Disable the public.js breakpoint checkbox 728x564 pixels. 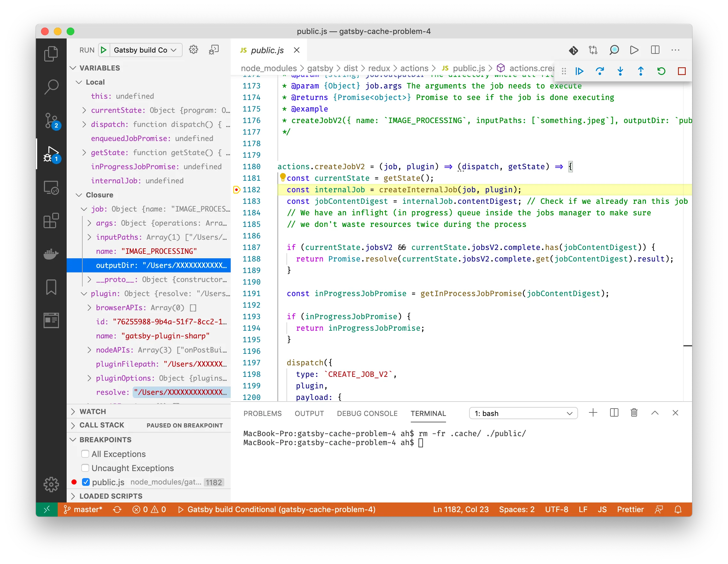point(86,482)
